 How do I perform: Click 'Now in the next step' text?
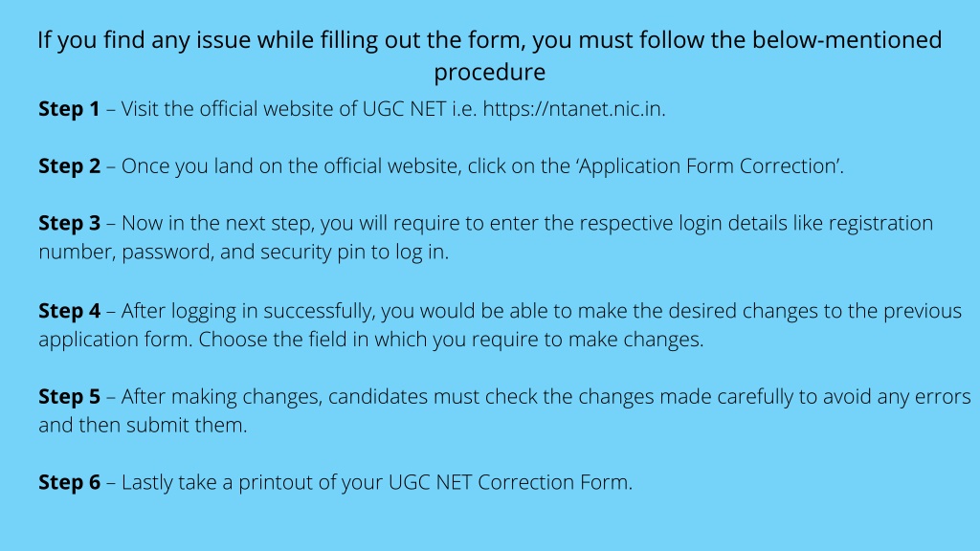tap(216, 224)
